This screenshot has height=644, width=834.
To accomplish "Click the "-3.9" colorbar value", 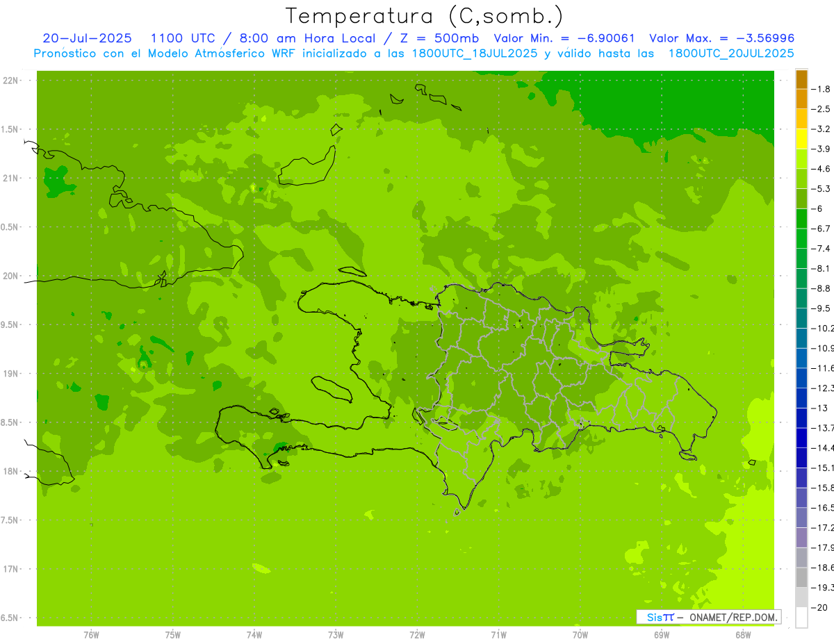I will click(821, 149).
